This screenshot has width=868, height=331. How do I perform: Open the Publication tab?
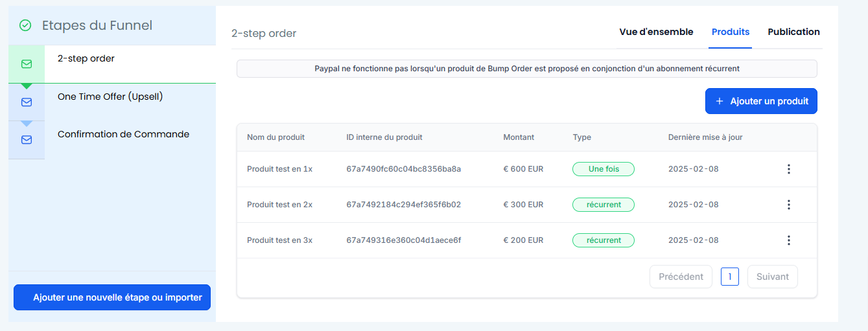pos(793,32)
